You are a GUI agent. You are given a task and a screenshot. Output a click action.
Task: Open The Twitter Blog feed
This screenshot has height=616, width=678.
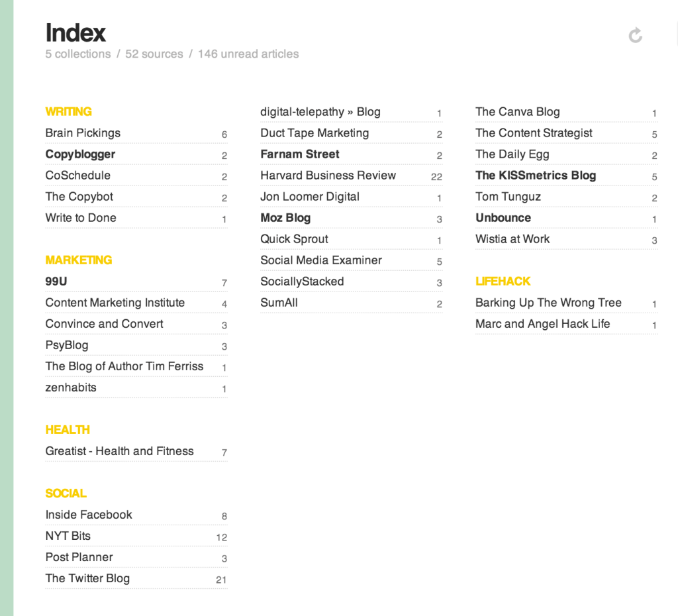point(87,578)
